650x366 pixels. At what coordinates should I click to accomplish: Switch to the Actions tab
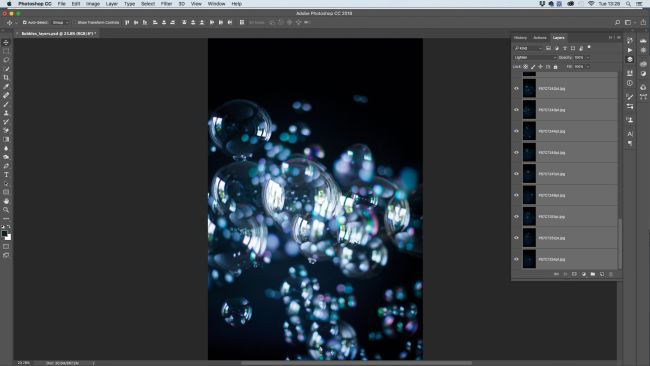point(540,38)
